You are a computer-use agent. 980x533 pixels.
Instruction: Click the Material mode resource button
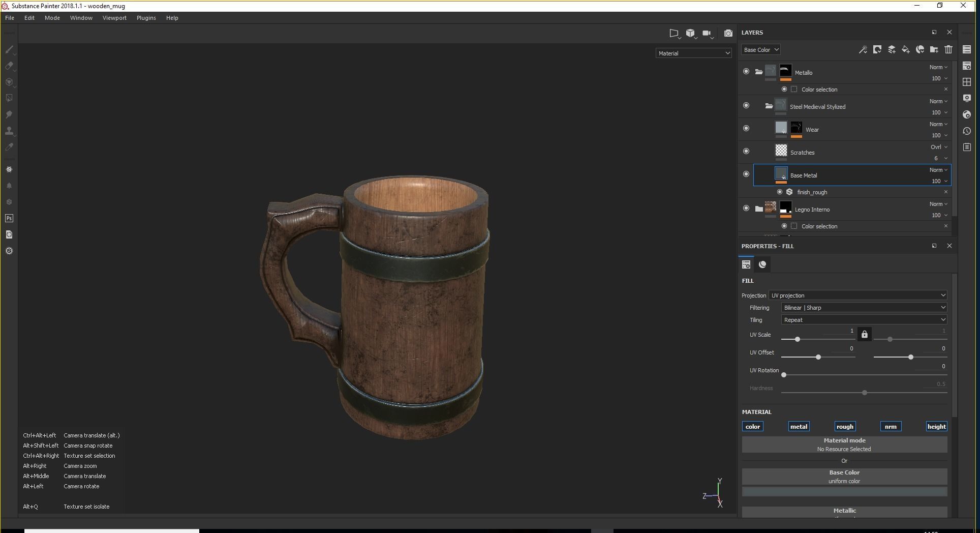click(844, 445)
